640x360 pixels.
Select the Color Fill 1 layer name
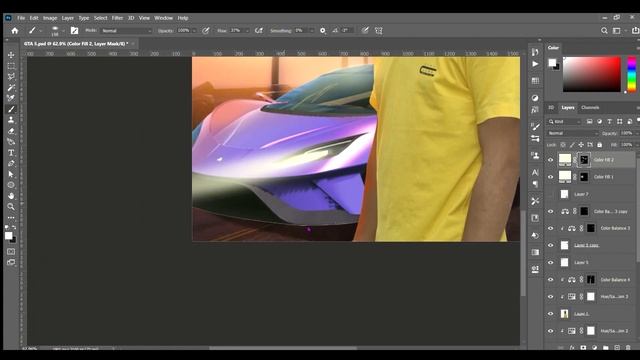point(604,177)
